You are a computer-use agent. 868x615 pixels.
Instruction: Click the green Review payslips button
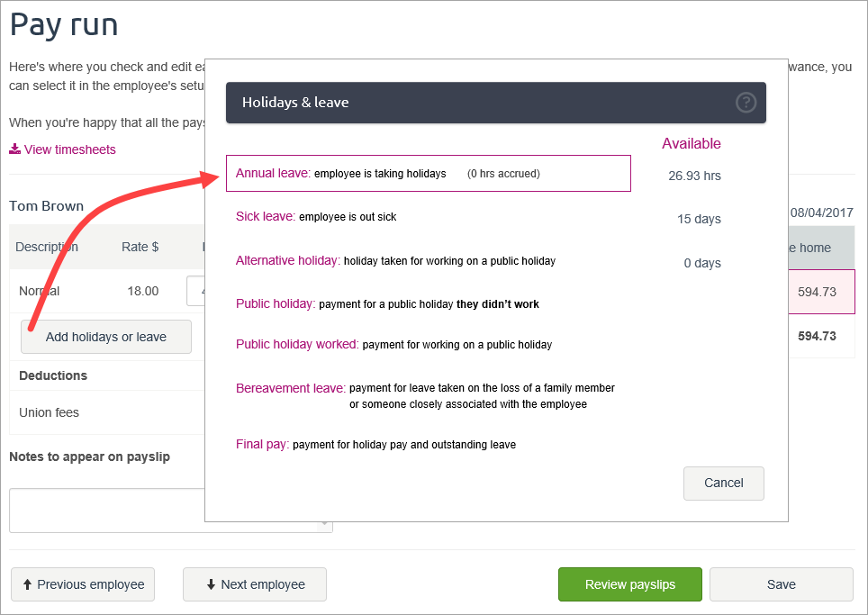[x=629, y=584]
